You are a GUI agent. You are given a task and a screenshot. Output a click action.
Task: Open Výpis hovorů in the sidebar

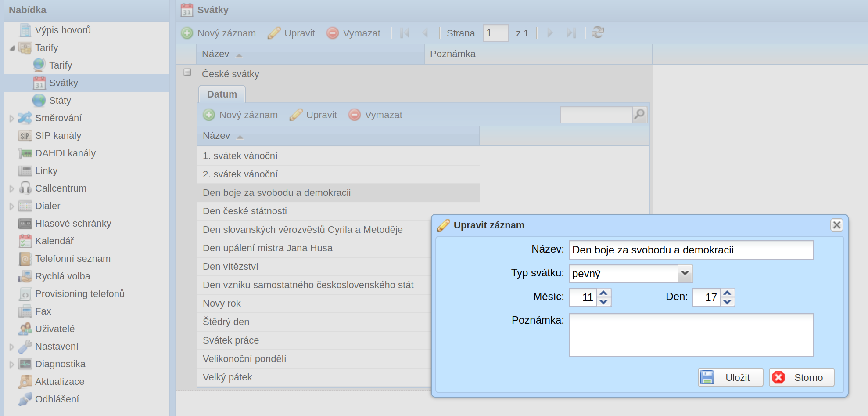click(63, 30)
